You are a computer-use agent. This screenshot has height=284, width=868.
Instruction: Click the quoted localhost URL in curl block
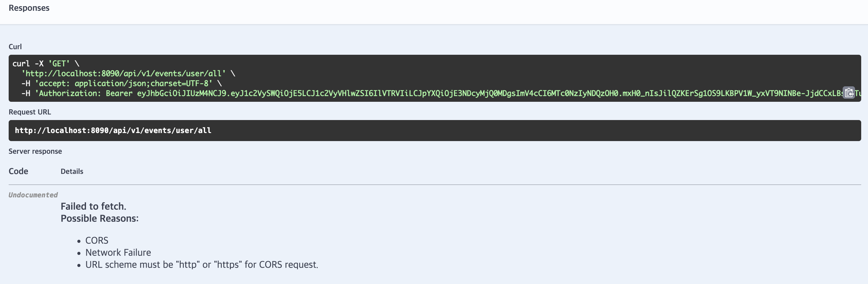tap(124, 73)
